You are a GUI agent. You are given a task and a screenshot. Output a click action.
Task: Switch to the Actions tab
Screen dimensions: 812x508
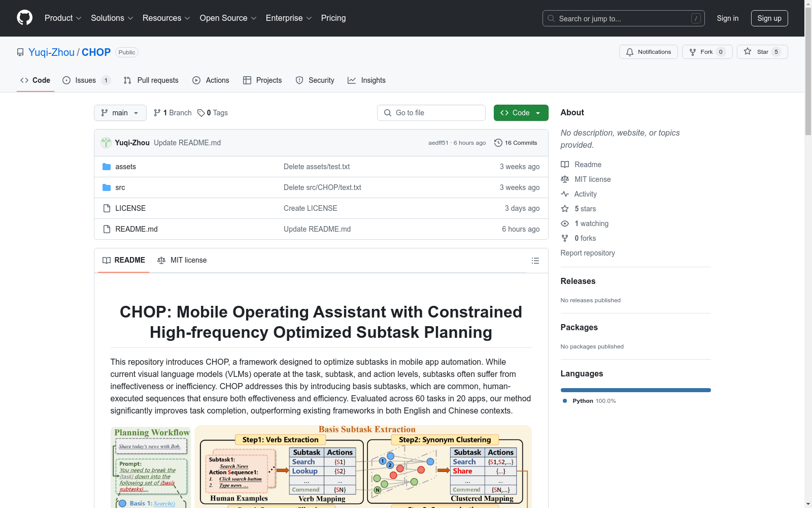(211, 80)
